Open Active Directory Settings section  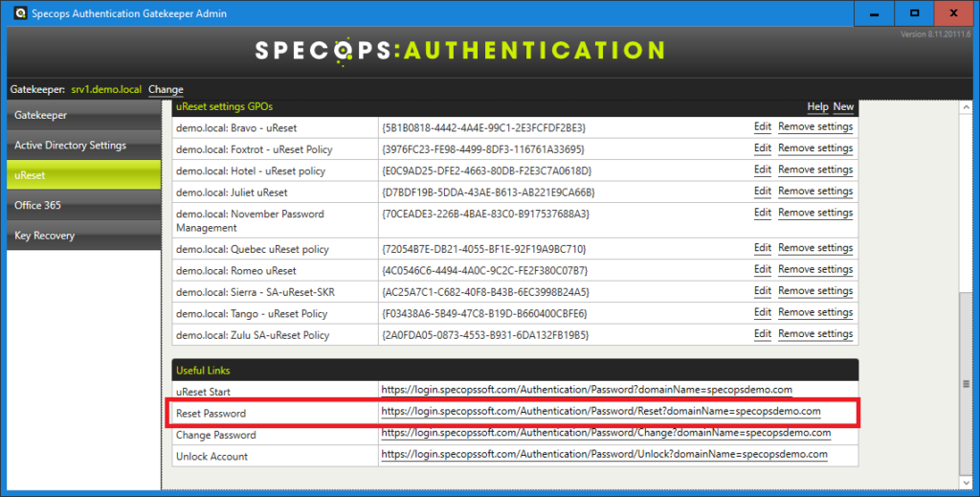coord(84,145)
